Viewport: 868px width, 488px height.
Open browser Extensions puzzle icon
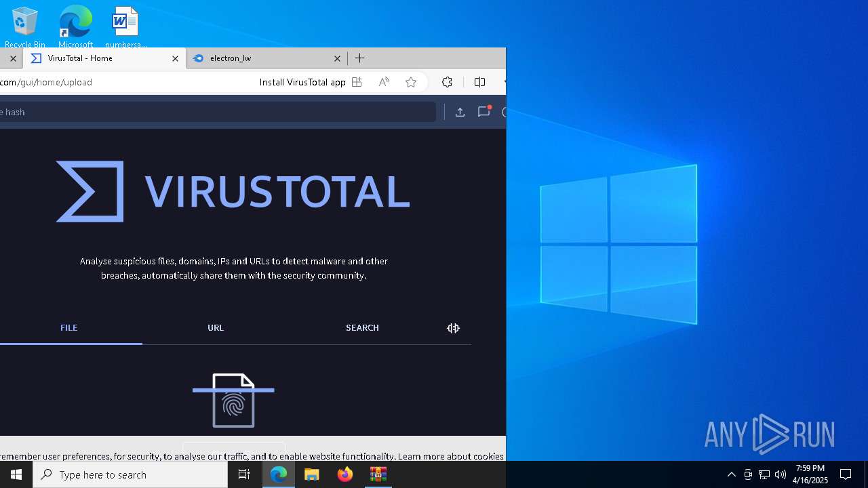[x=447, y=82]
